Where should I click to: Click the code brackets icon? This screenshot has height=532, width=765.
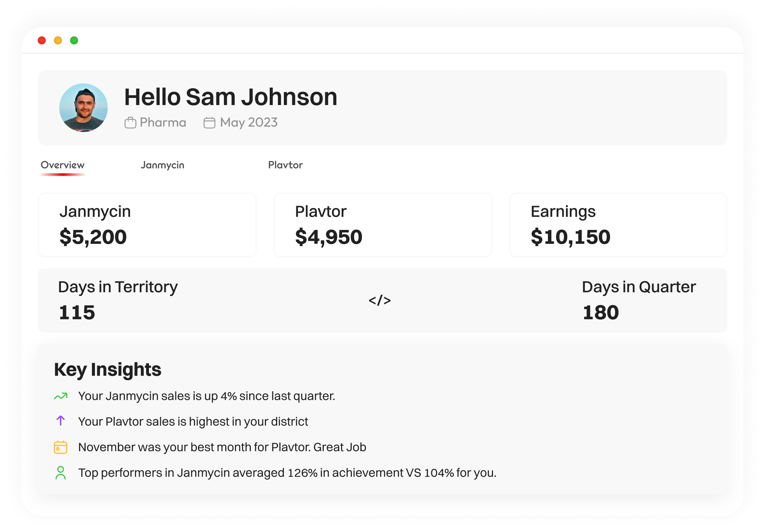(379, 300)
